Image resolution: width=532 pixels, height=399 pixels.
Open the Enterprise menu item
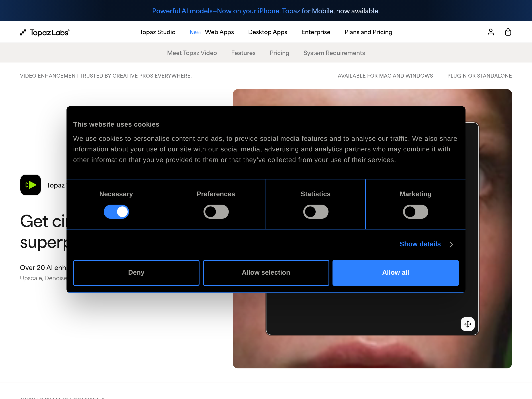pyautogui.click(x=316, y=32)
